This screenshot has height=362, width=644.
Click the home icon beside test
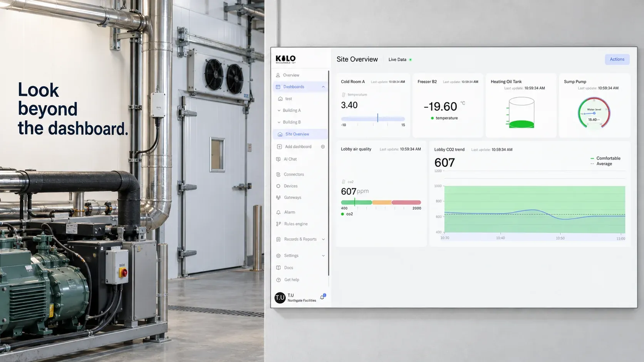(x=280, y=99)
